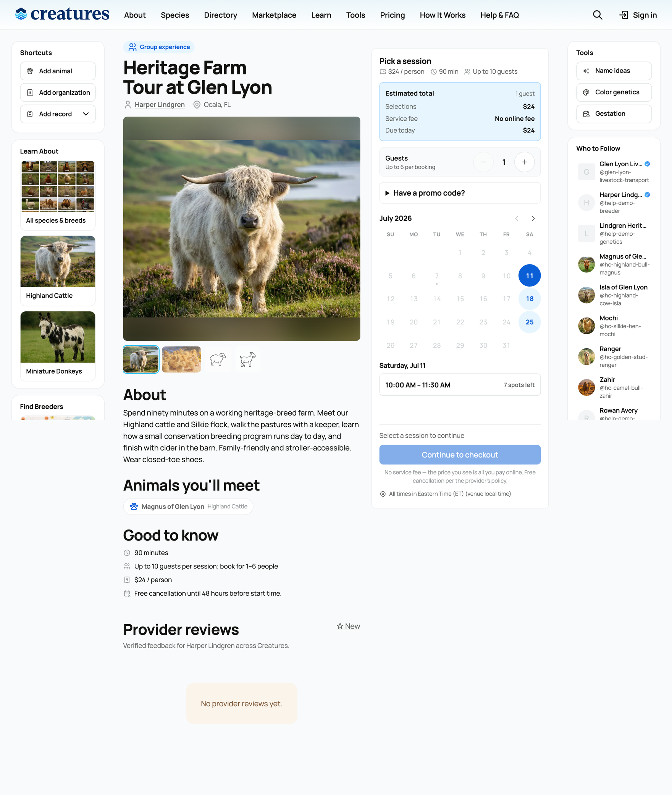Image resolution: width=672 pixels, height=795 pixels.
Task: Open the search magnifier icon
Action: 598,15
